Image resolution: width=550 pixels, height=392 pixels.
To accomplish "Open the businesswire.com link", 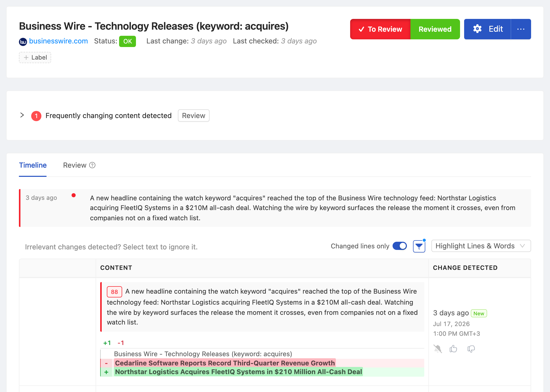I will 58,41.
